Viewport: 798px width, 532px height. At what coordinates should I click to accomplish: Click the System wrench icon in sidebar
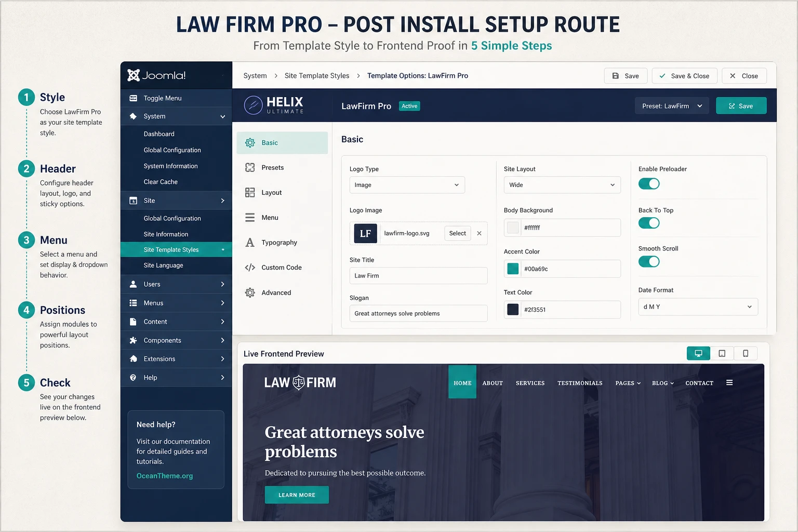(134, 116)
